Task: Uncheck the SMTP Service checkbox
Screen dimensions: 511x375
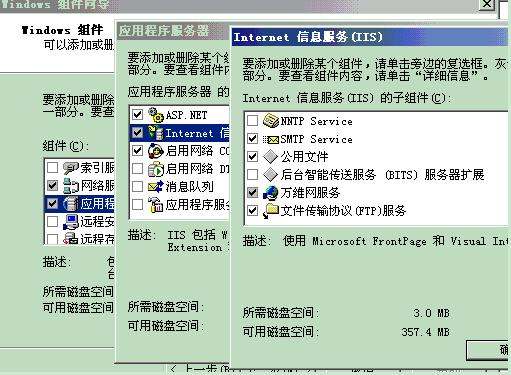Action: point(253,139)
